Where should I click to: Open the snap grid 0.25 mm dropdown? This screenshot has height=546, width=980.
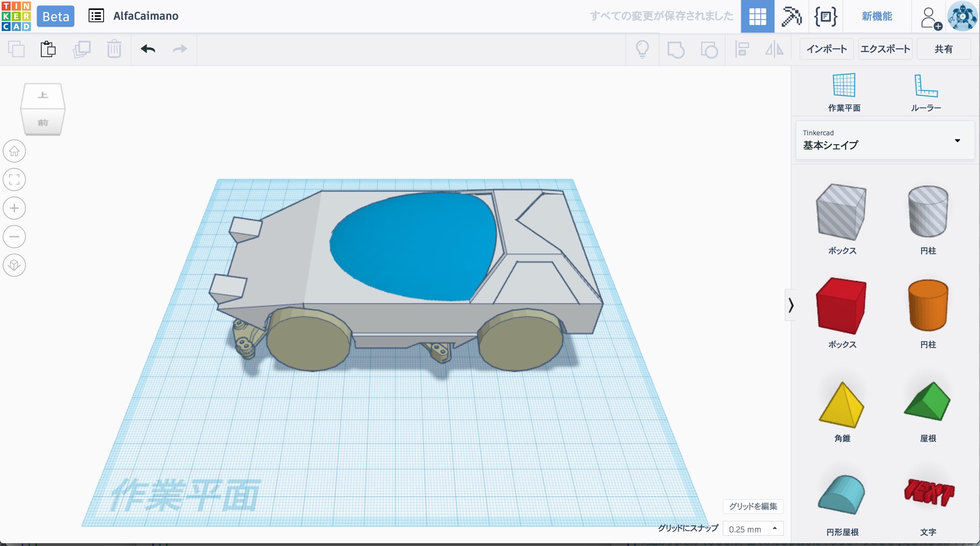tap(753, 529)
